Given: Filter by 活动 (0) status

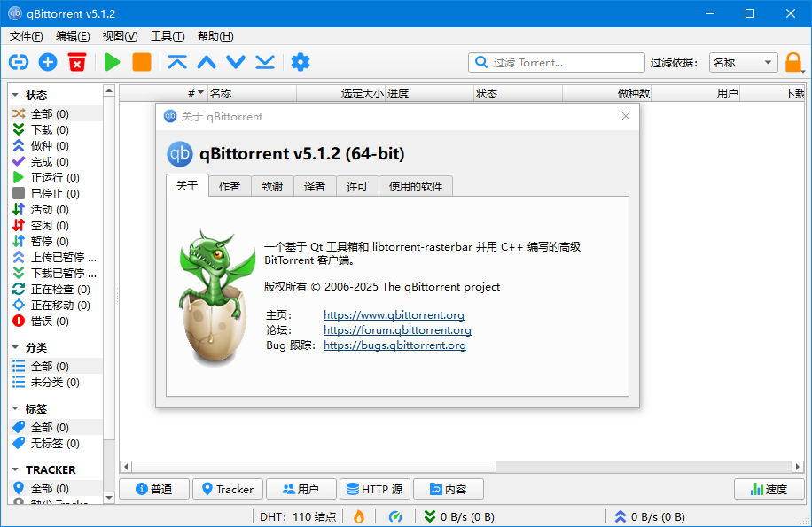Looking at the screenshot, I should pos(56,209).
